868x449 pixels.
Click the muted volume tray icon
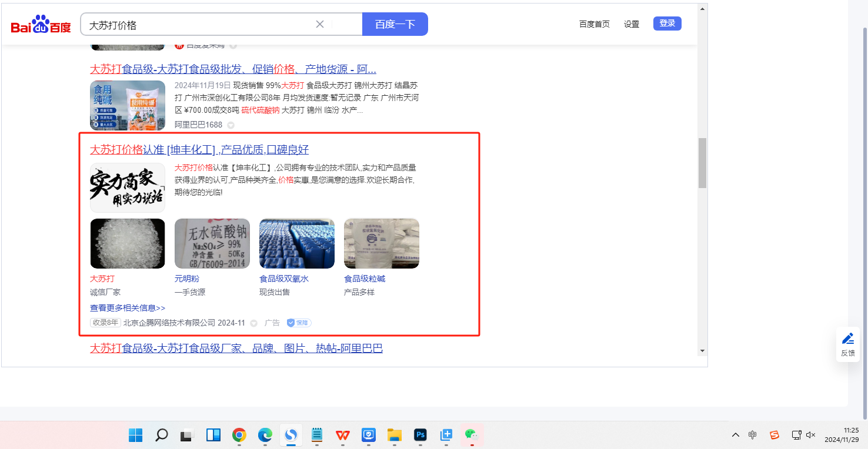point(810,435)
